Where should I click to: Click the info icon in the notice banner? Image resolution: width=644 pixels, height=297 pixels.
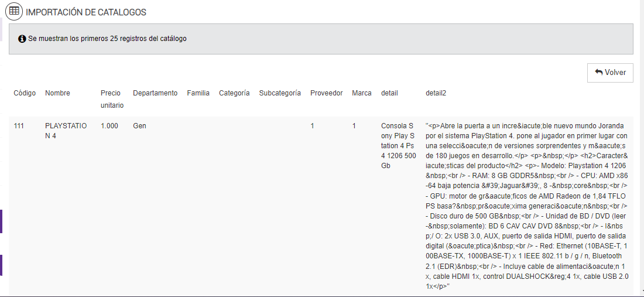[22, 39]
